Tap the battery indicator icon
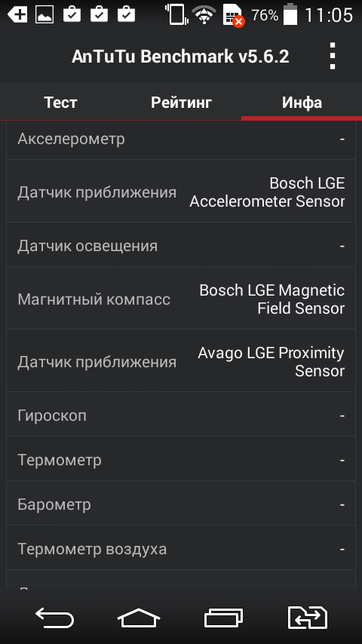362x644 pixels. click(x=290, y=14)
